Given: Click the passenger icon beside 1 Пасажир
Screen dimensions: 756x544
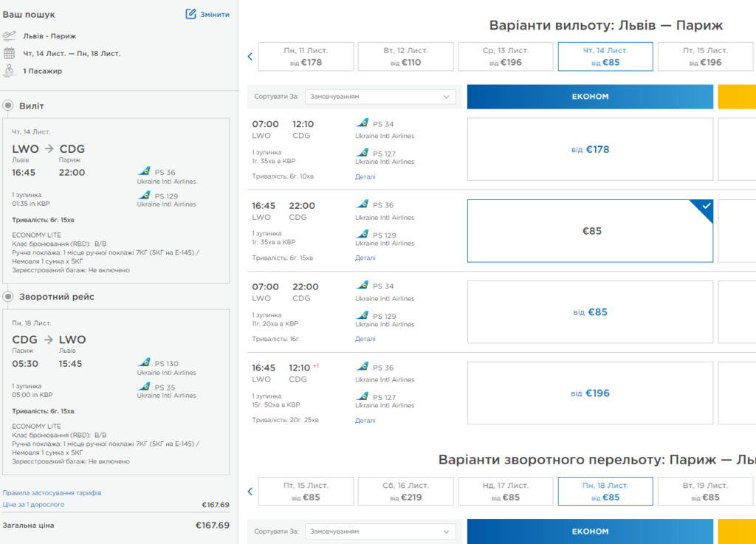Looking at the screenshot, I should 9,70.
